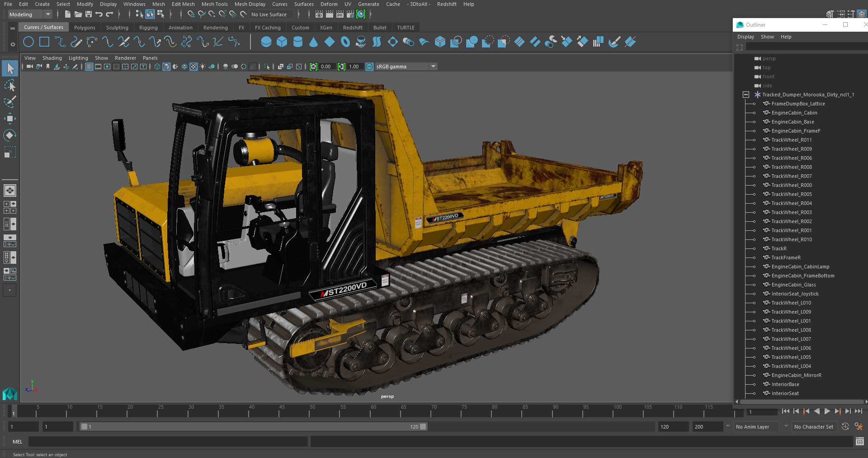Click the IPR render icon
Image resolution: width=868 pixels, height=458 pixels.
(x=340, y=14)
